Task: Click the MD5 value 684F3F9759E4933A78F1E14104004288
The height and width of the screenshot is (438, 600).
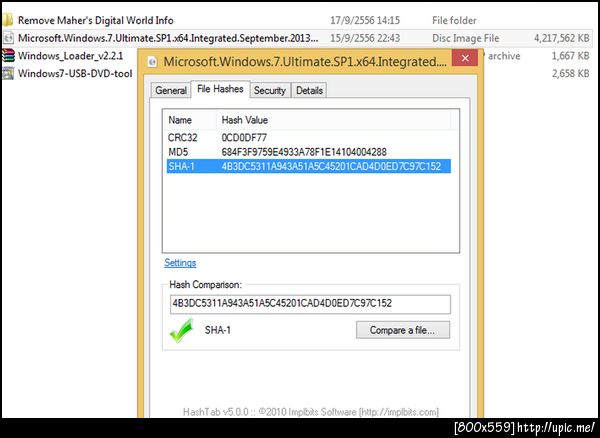Action: point(304,152)
